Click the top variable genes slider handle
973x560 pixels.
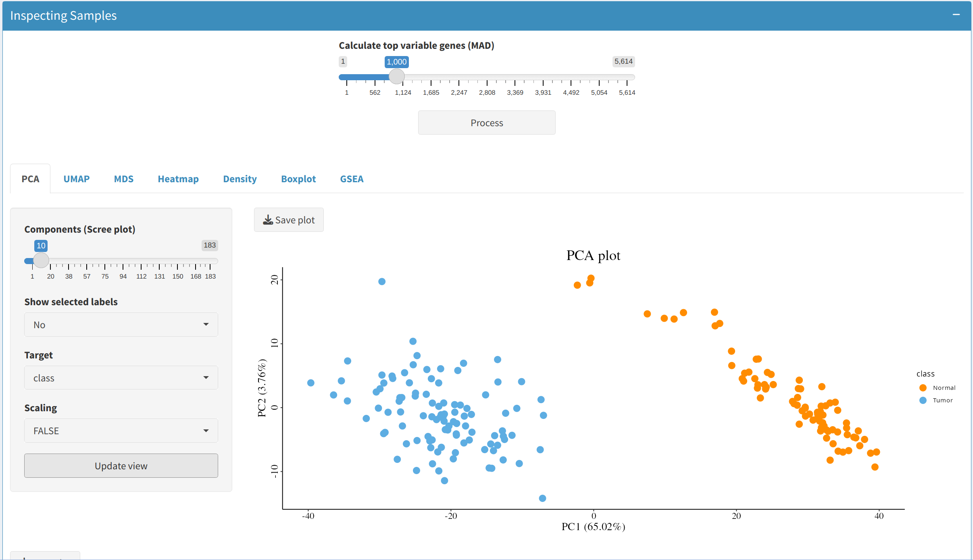click(397, 76)
